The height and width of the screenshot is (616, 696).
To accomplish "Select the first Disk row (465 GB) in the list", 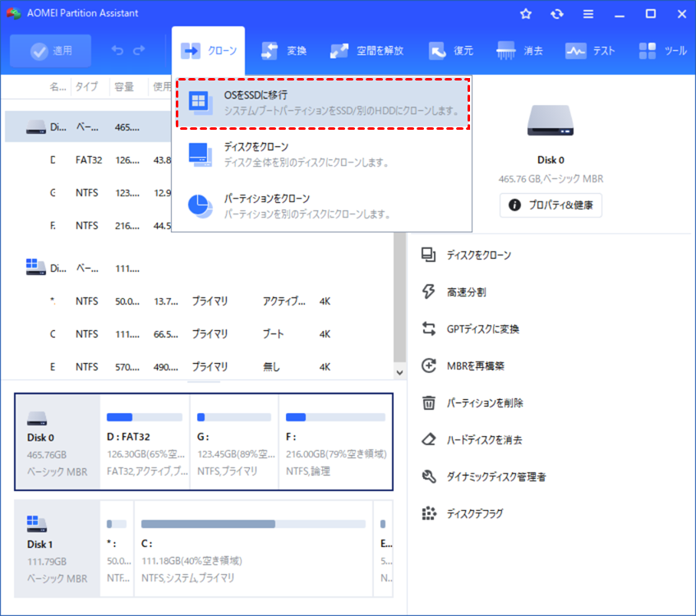I will point(88,127).
